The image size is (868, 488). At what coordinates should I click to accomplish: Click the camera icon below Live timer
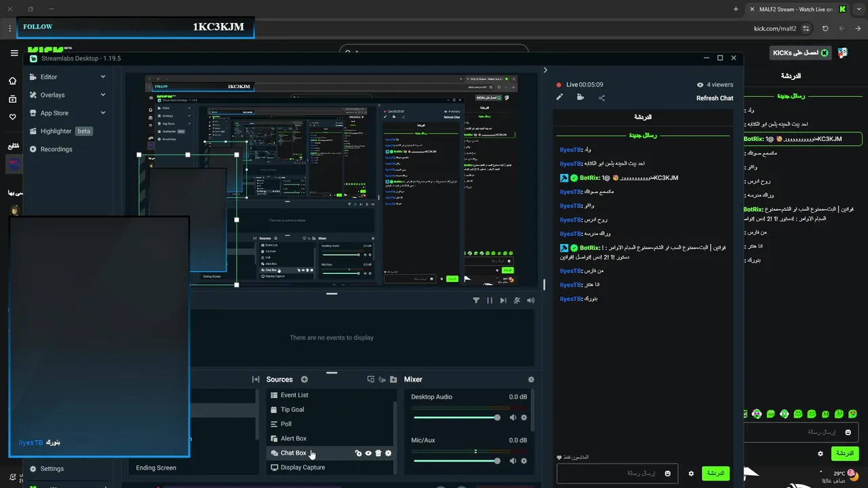[580, 98]
